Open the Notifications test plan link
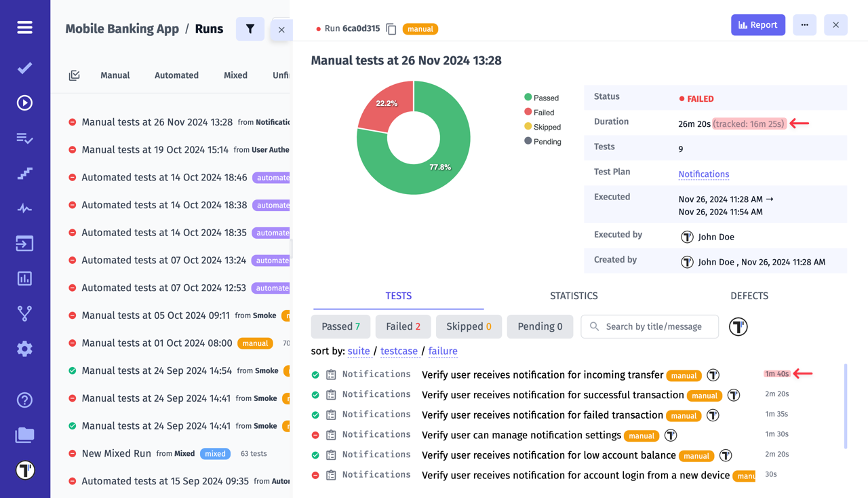This screenshot has width=868, height=498. tap(703, 174)
